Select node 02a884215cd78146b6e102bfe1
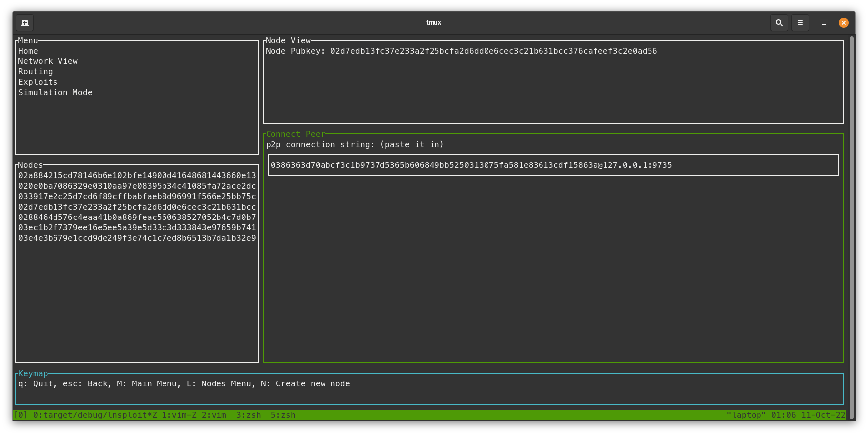 [x=137, y=176]
